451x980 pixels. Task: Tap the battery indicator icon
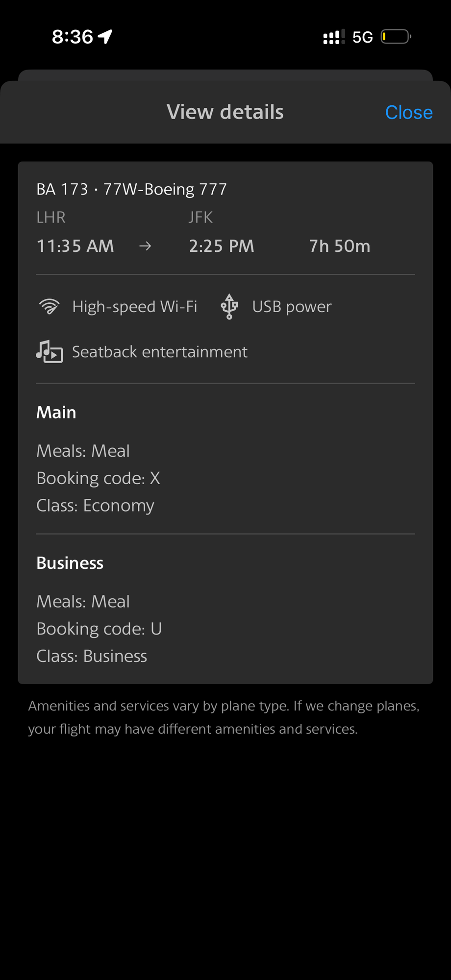396,37
